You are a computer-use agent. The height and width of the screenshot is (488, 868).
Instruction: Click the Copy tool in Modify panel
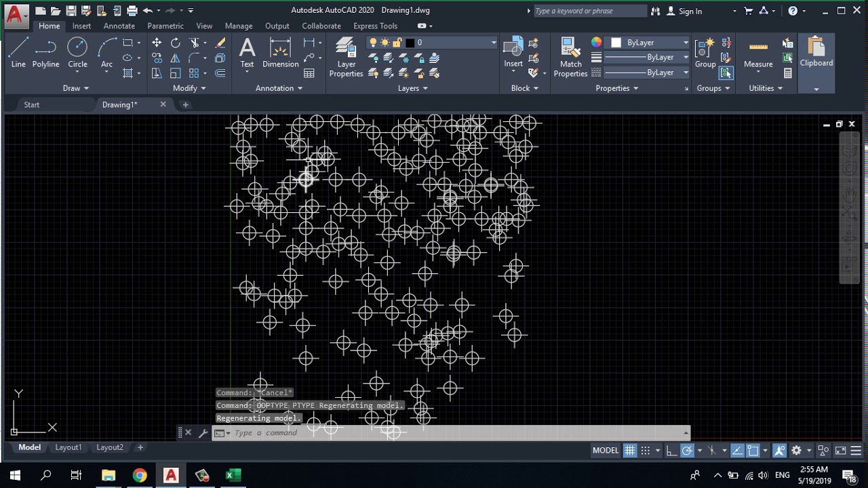point(157,58)
